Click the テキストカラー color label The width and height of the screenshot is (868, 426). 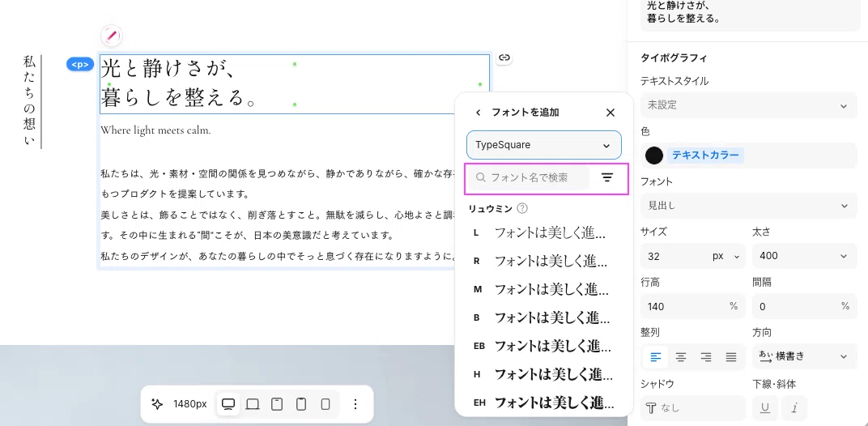(x=705, y=155)
